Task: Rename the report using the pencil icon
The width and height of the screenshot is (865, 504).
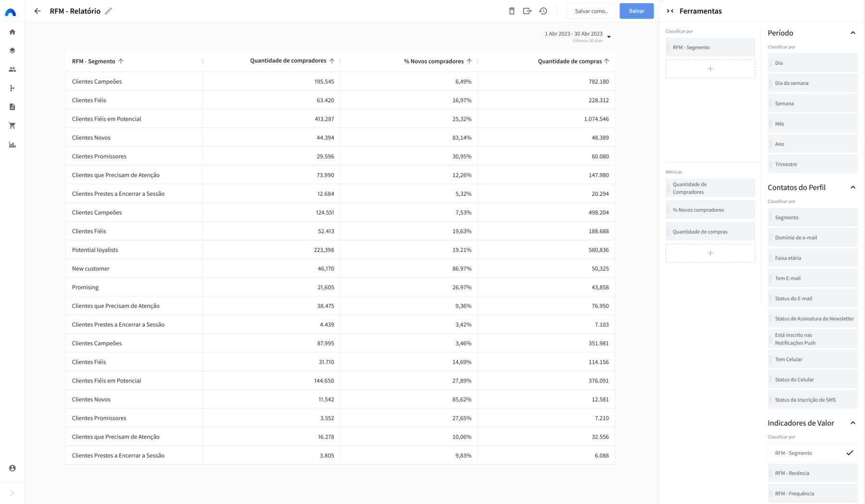Action: 109,11
